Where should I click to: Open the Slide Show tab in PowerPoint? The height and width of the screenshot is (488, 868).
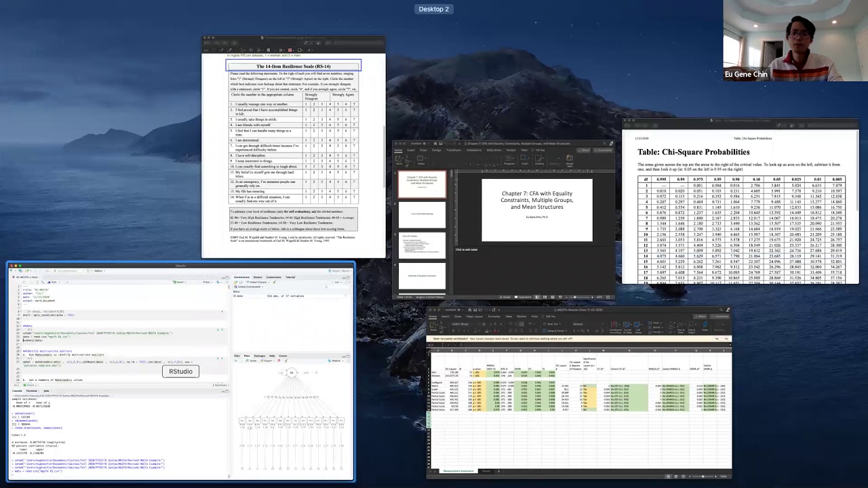(494, 150)
